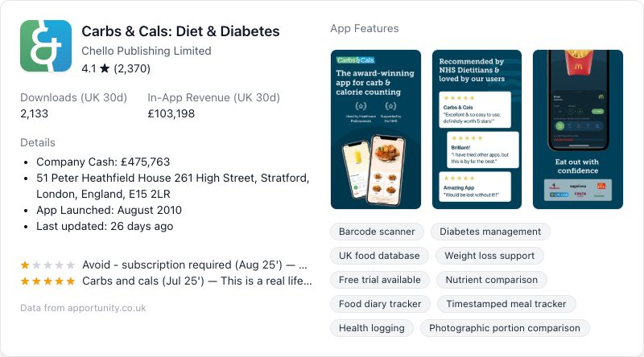Click the Carbs & Cals: Diet & Diabetes title
644x357 pixels.
pos(180,31)
